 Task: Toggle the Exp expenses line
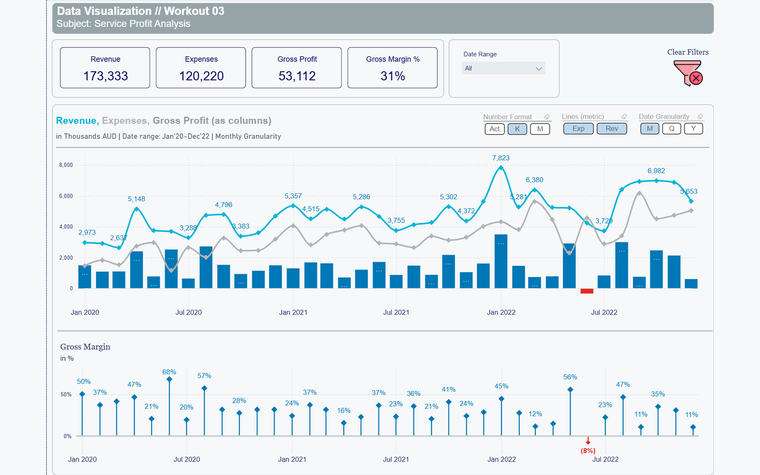(x=578, y=129)
